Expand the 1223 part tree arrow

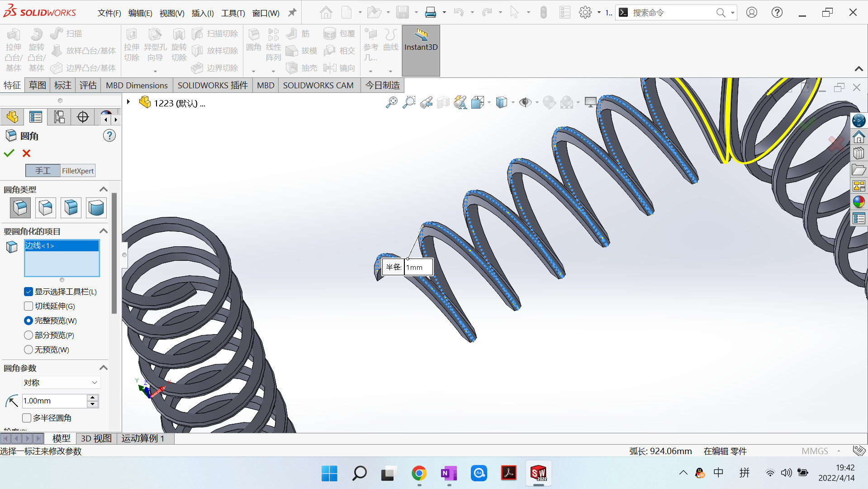(x=128, y=102)
